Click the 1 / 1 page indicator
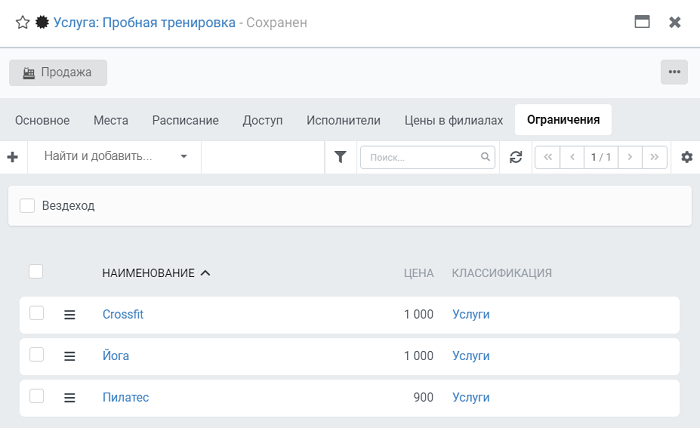Image resolution: width=700 pixels, height=428 pixels. [601, 157]
